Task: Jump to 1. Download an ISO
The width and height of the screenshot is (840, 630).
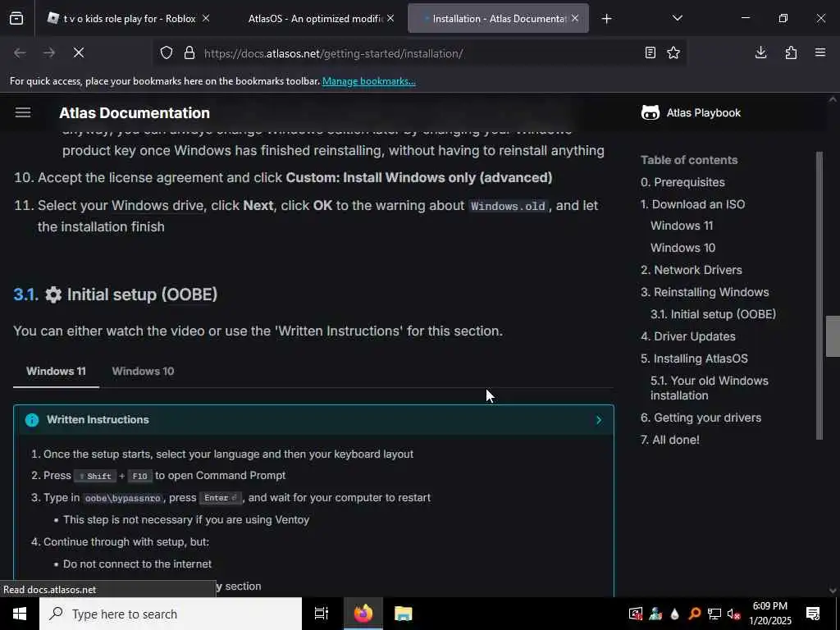Action: point(692,204)
